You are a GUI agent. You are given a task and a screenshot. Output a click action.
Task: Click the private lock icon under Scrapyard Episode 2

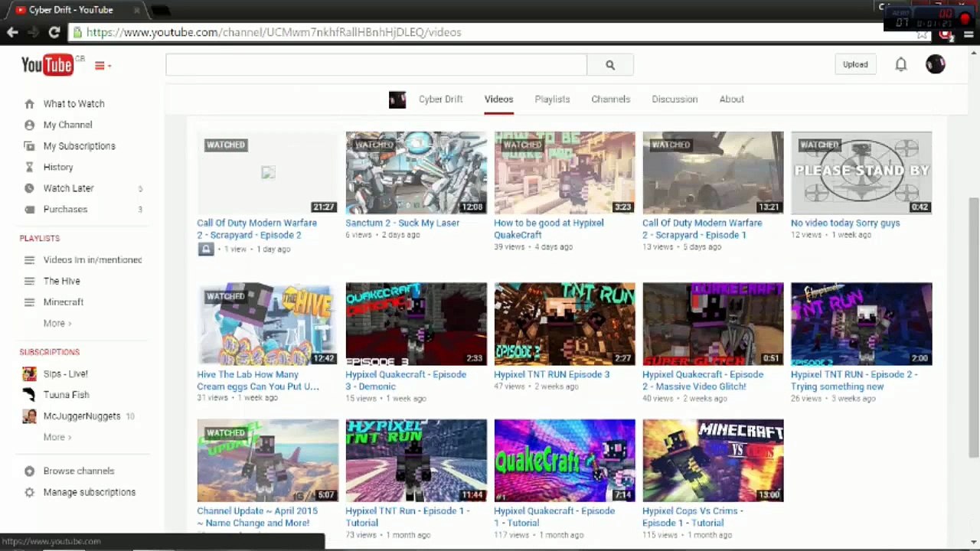[x=206, y=249]
